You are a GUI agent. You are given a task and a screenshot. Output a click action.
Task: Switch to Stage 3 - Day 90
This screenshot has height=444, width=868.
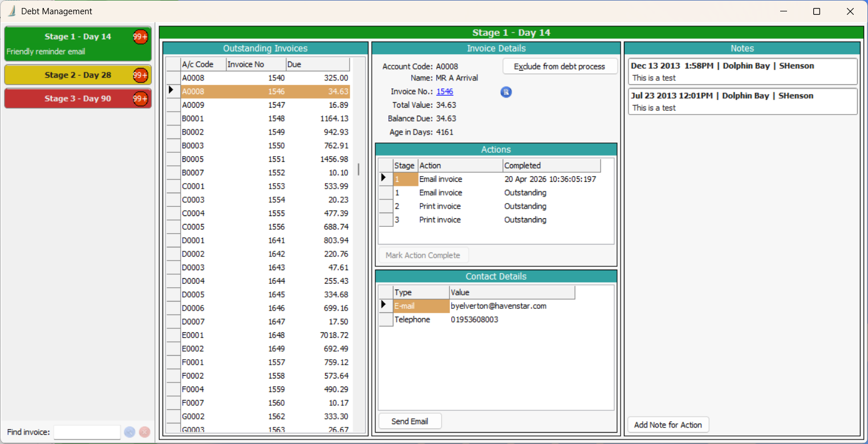[78, 99]
